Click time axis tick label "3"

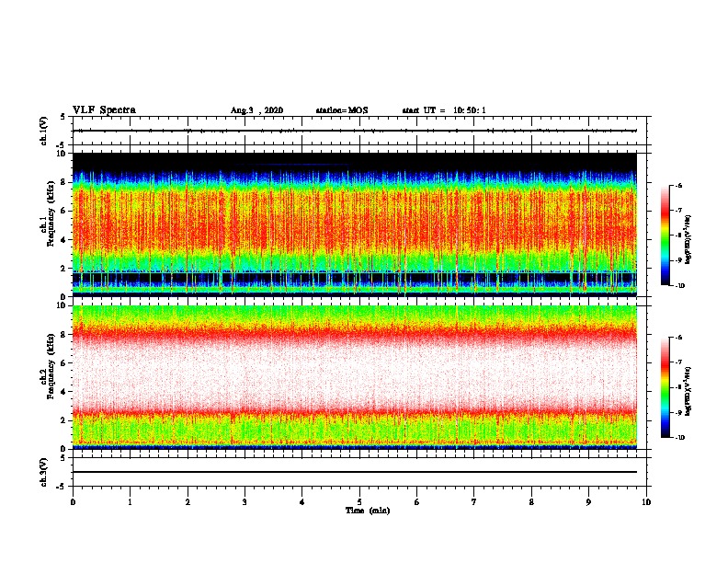click(245, 502)
